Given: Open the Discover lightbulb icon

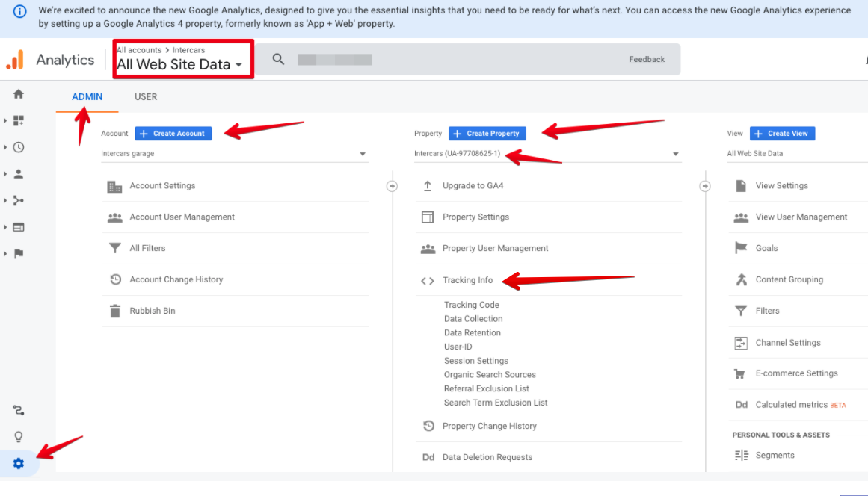Looking at the screenshot, I should pyautogui.click(x=19, y=437).
